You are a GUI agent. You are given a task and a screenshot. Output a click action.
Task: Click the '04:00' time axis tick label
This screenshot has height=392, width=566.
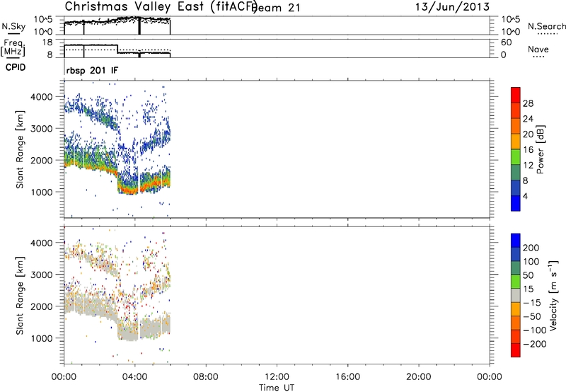[x=135, y=377]
